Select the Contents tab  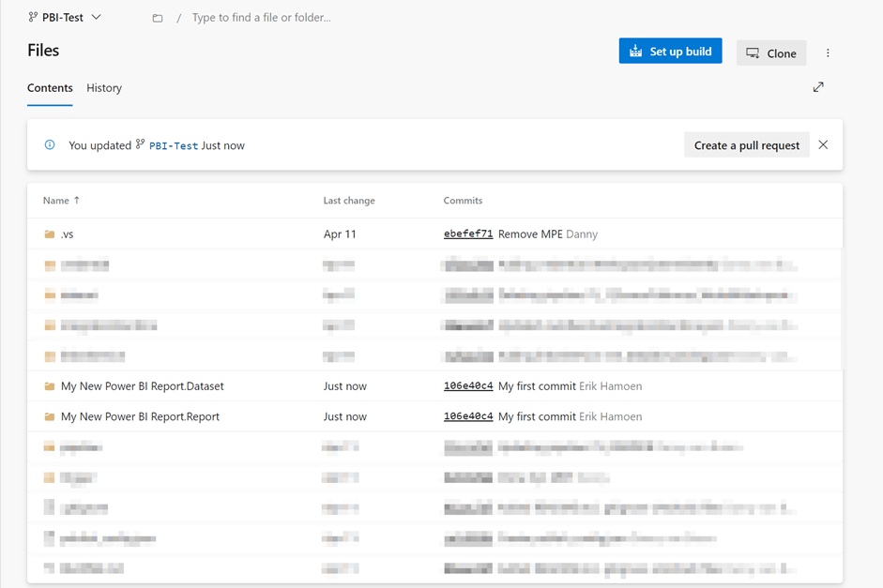(50, 88)
